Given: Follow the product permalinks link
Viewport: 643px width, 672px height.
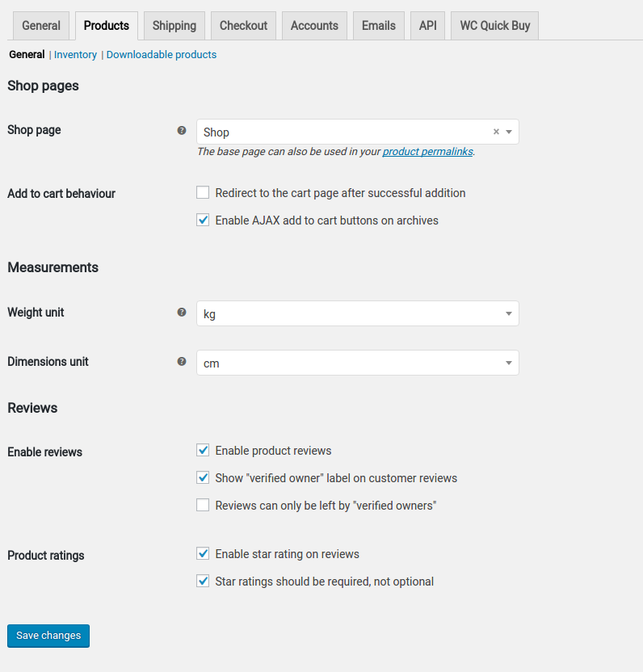Looking at the screenshot, I should point(427,151).
